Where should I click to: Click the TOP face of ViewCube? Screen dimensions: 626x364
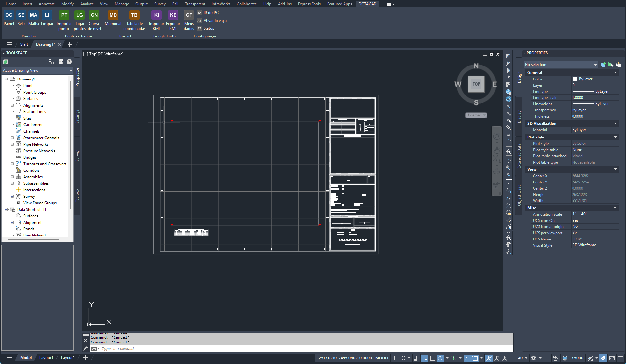click(476, 84)
